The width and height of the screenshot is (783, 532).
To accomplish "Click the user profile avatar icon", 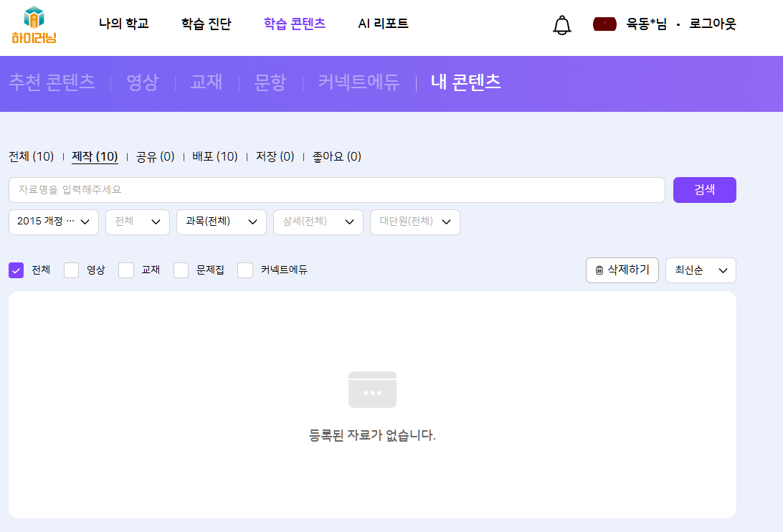I will click(604, 24).
